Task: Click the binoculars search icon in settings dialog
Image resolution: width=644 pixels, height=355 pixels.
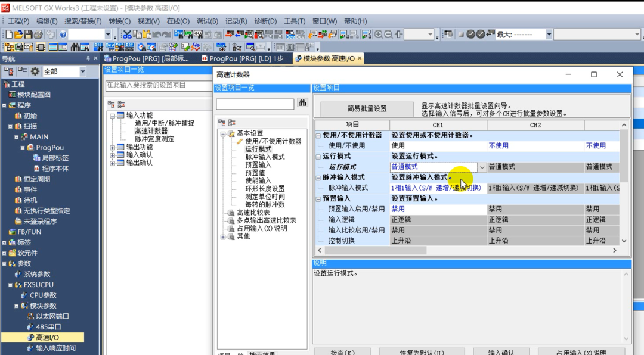Action: pos(303,103)
